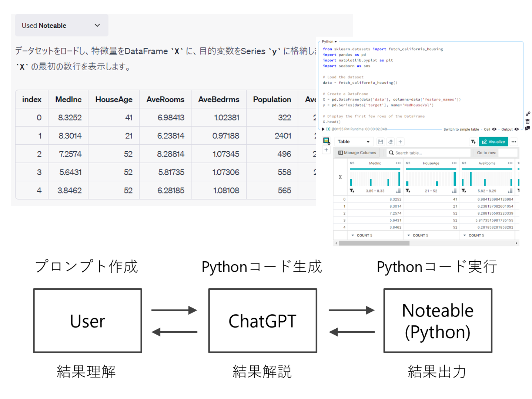Click the eraser icon in table toolbar

point(390,142)
